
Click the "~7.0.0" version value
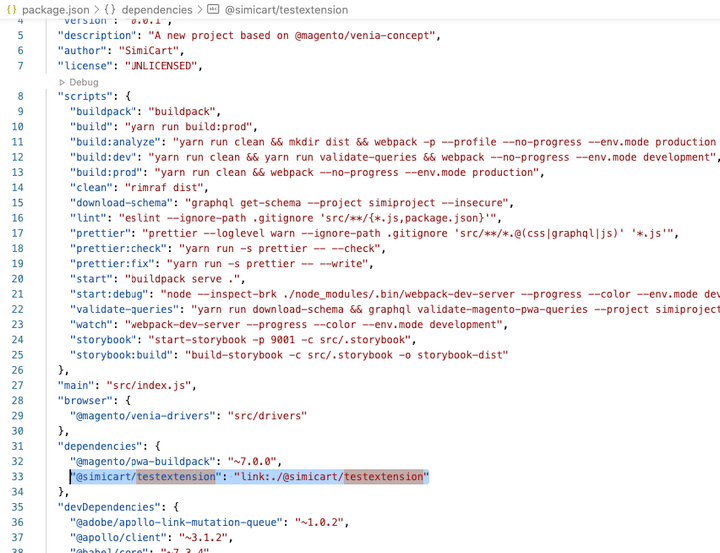[252, 461]
